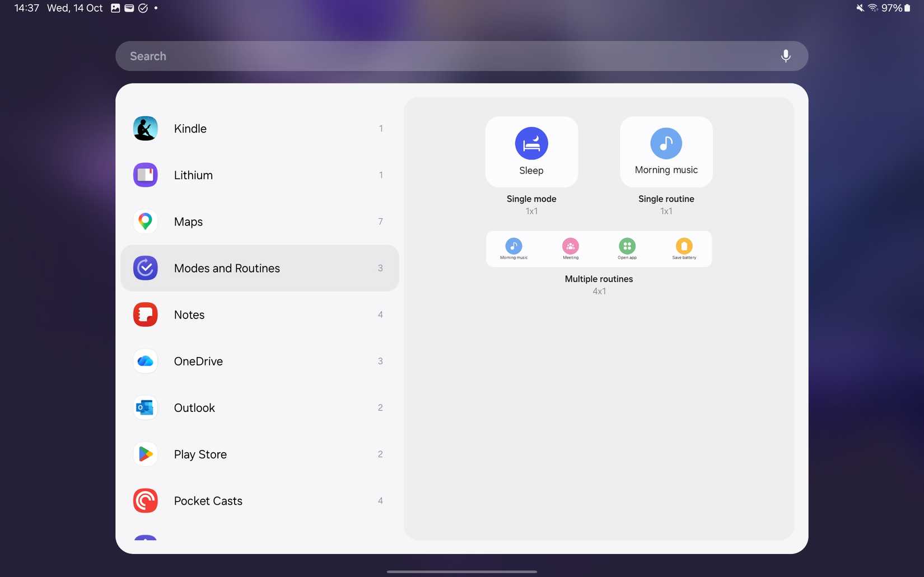The width and height of the screenshot is (924, 577).
Task: Open the OneDrive widgets entry
Action: click(x=259, y=361)
